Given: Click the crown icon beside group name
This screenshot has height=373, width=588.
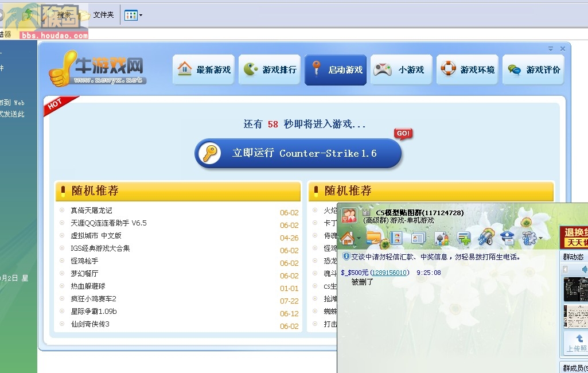Looking at the screenshot, I should [x=367, y=213].
